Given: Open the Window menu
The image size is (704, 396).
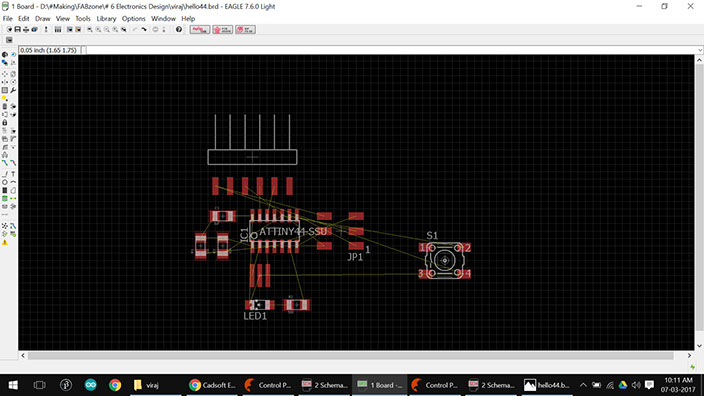Looking at the screenshot, I should 163,18.
